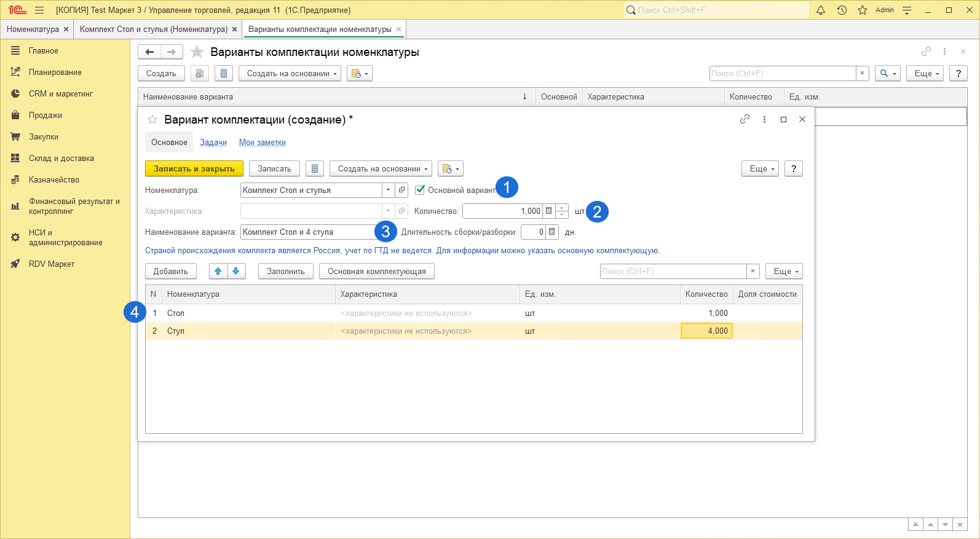980x539 pixels.
Task: Expand the Номенклатура field dropdown
Action: tap(388, 190)
